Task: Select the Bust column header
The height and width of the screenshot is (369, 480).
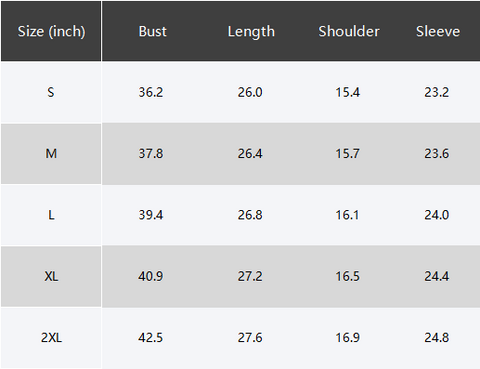Action: [152, 31]
